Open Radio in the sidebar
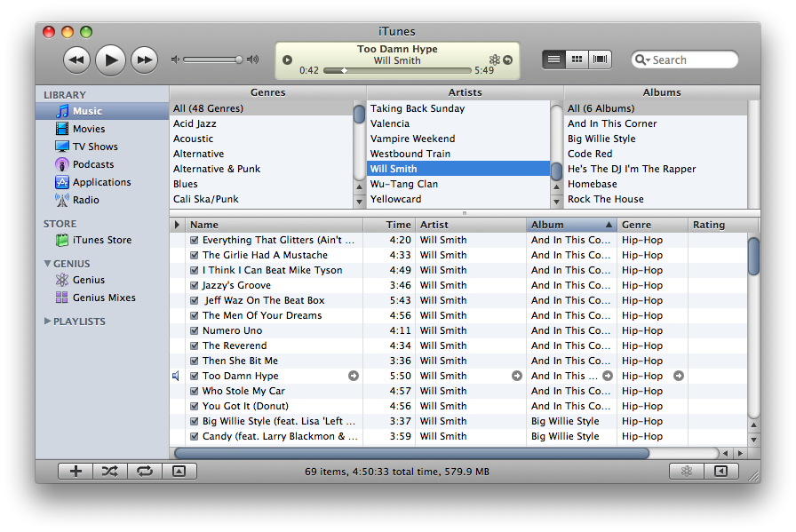Image resolution: width=796 pixels, height=532 pixels. [x=102, y=200]
